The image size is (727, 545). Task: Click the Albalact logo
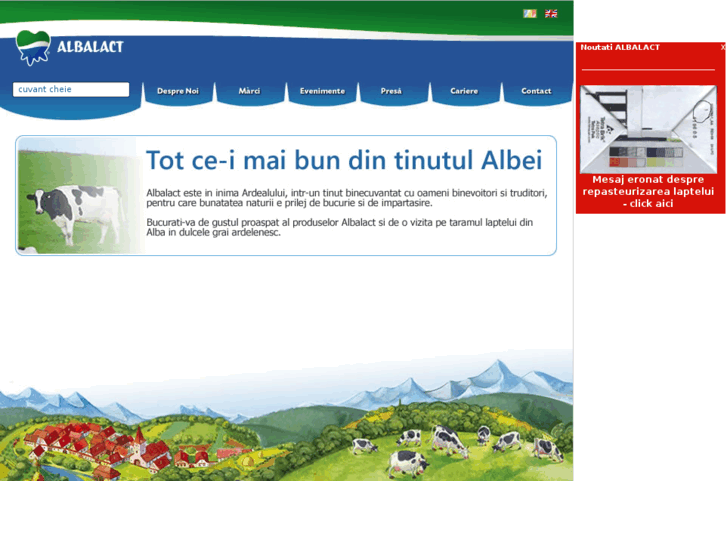click(70, 47)
